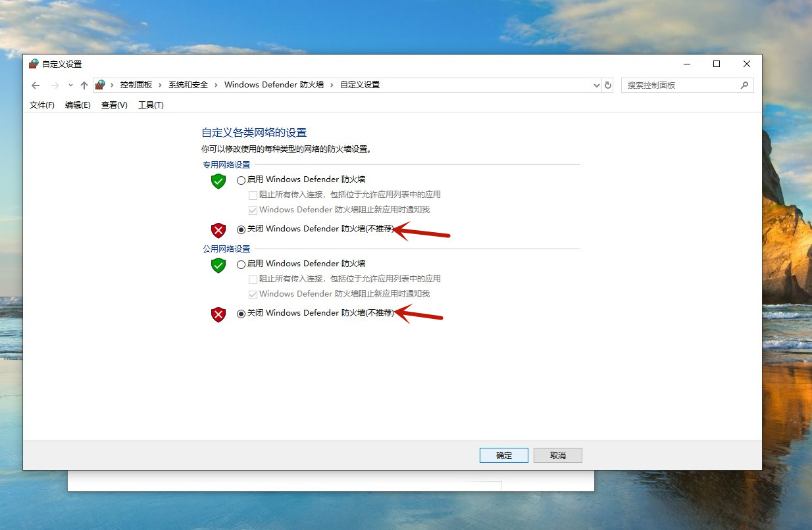Click the firewall icon in address bar
Image resolution: width=812 pixels, height=530 pixels.
click(x=100, y=85)
